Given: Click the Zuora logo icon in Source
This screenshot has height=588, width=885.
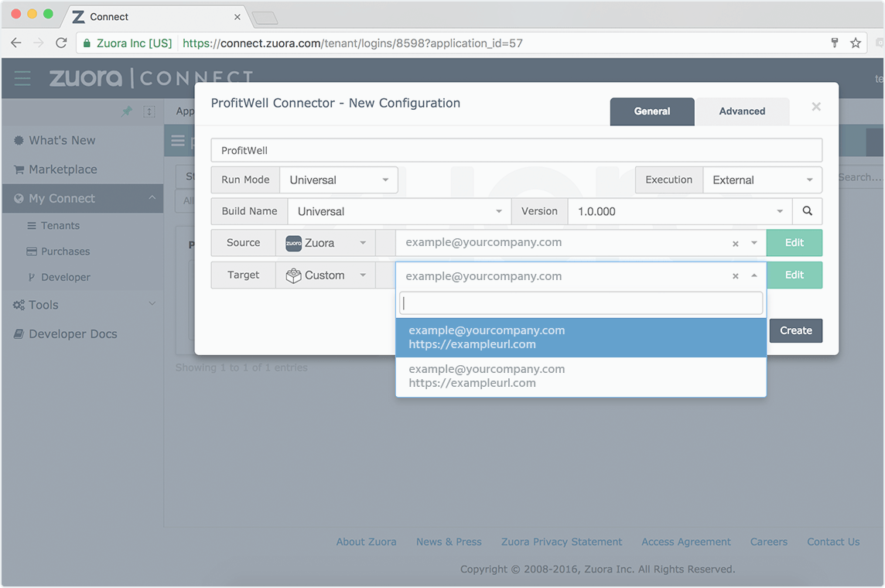Looking at the screenshot, I should (293, 243).
